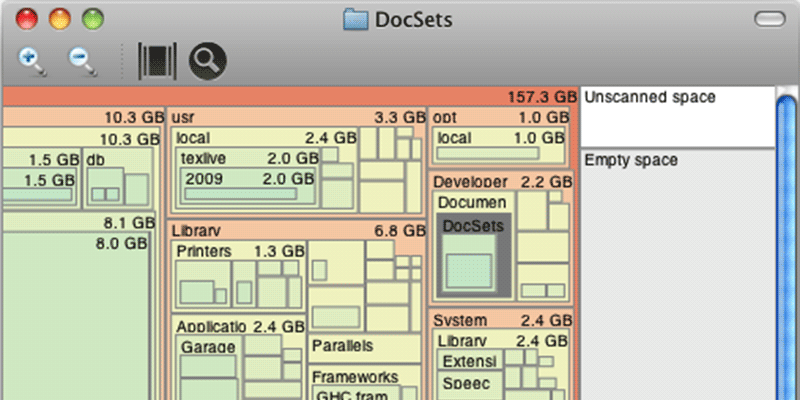Click the DocSets folder icon in title bar
Viewport: 800px width, 400px height.
pyautogui.click(x=355, y=18)
